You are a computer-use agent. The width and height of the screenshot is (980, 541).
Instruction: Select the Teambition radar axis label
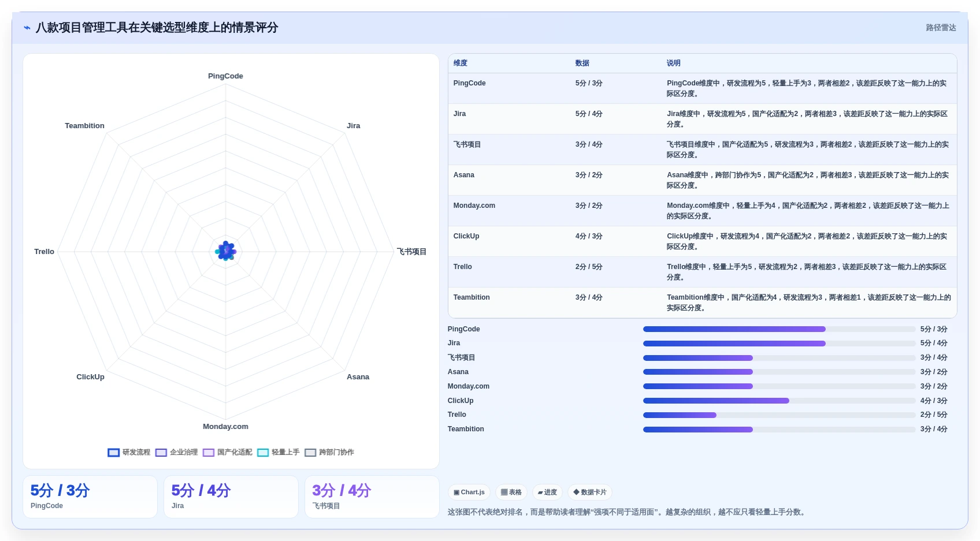click(x=84, y=126)
